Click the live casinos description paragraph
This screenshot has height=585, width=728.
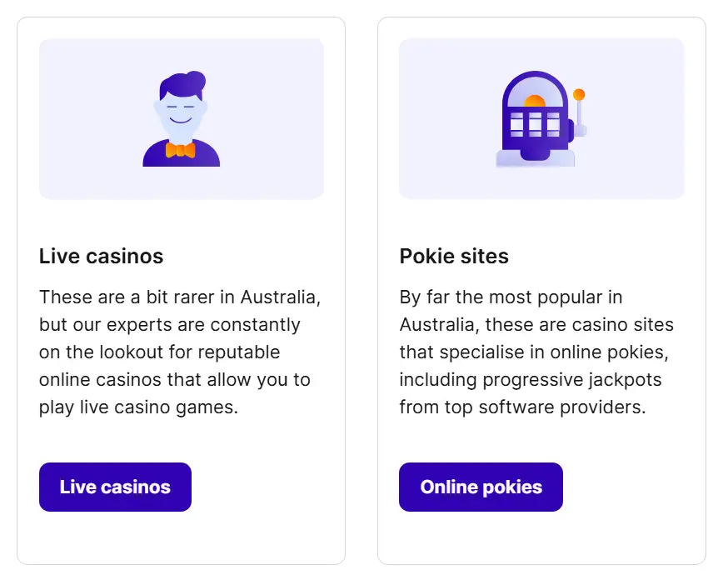[x=180, y=352]
